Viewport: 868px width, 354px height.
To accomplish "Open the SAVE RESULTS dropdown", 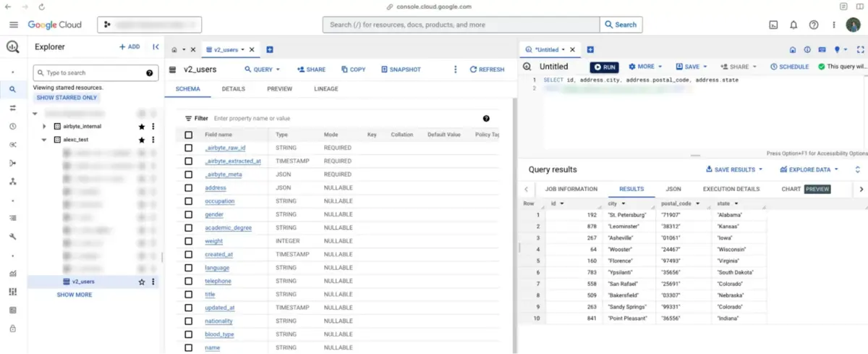I will click(x=734, y=169).
